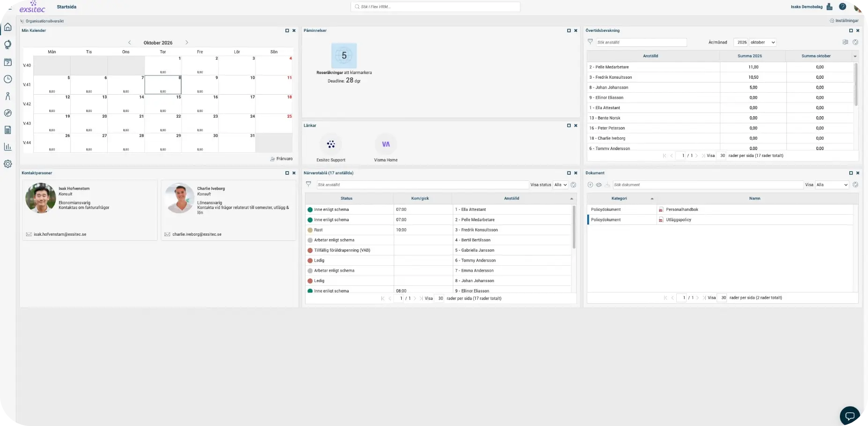Image resolution: width=868 pixels, height=426 pixels.
Task: Click the 5 Reseräkningar reminder tile
Action: pyautogui.click(x=344, y=56)
